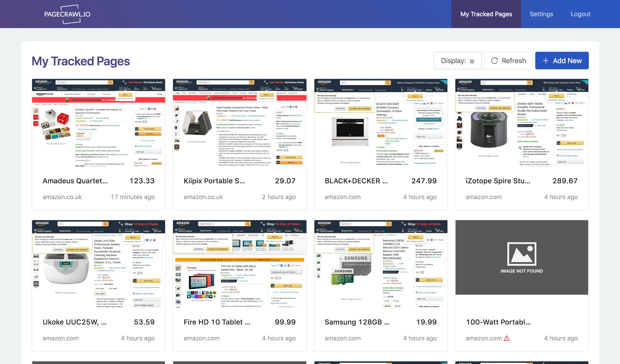The width and height of the screenshot is (620, 364).
Task: Click amazon.com under BLACK+DECKER
Action: 343,197
